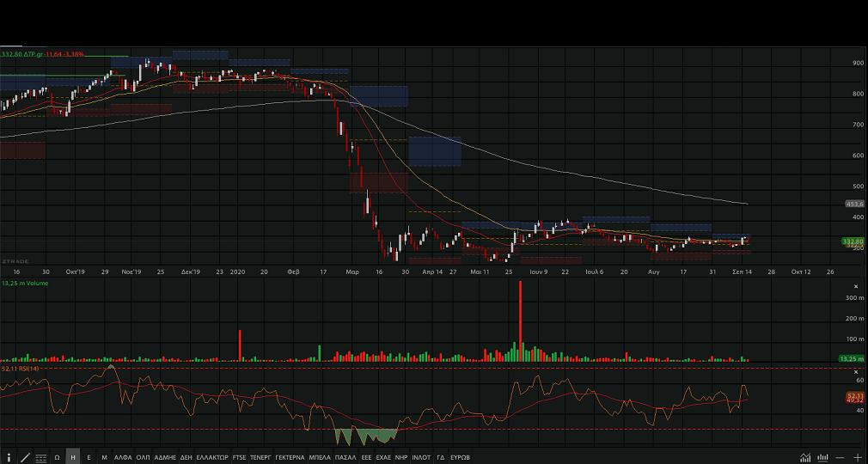Switch to weekly E timeframe

tap(89, 457)
